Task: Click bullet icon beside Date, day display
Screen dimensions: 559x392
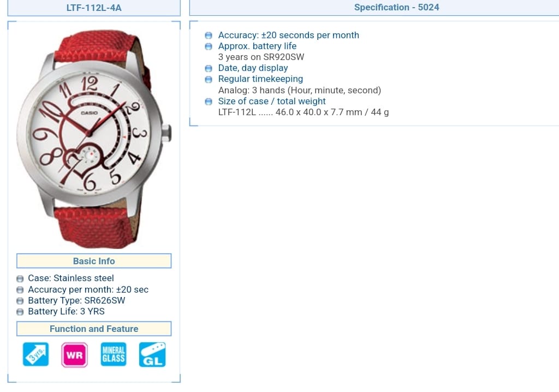Action: (x=209, y=68)
